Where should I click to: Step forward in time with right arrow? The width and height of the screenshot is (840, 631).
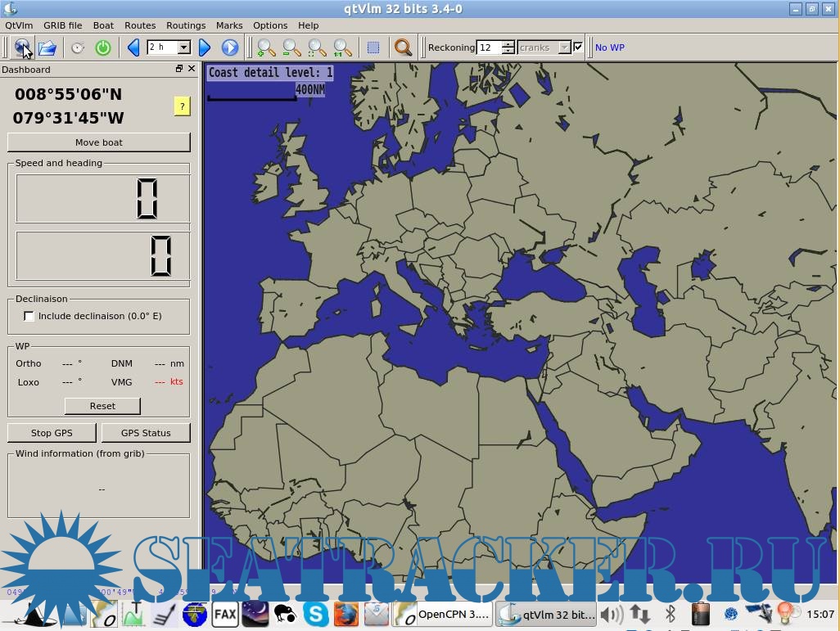205,48
